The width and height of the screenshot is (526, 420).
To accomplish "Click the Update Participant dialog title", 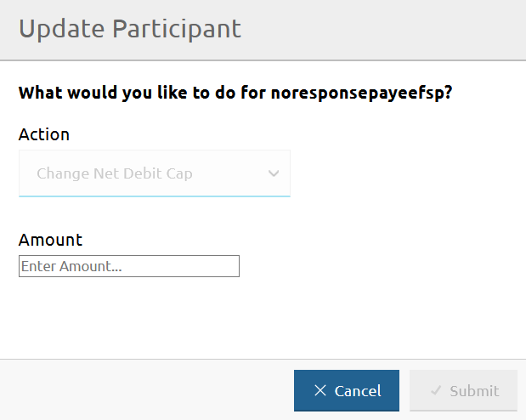I will (x=130, y=29).
